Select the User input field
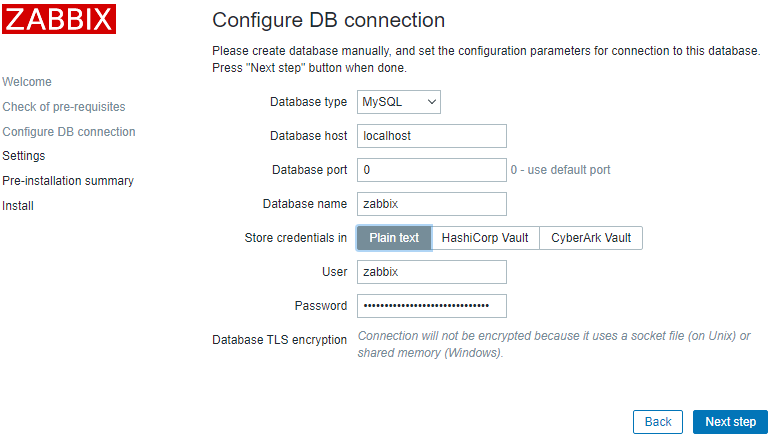Screen dimensions: 772x440 click(x=431, y=272)
